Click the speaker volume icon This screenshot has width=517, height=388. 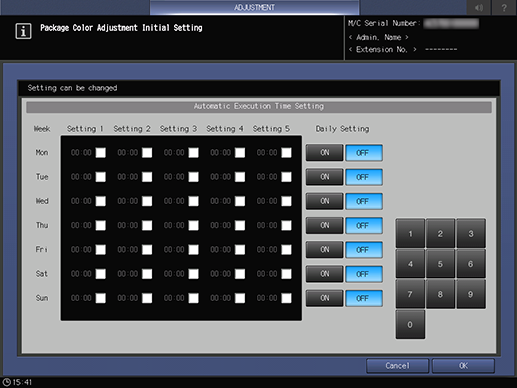(479, 7)
